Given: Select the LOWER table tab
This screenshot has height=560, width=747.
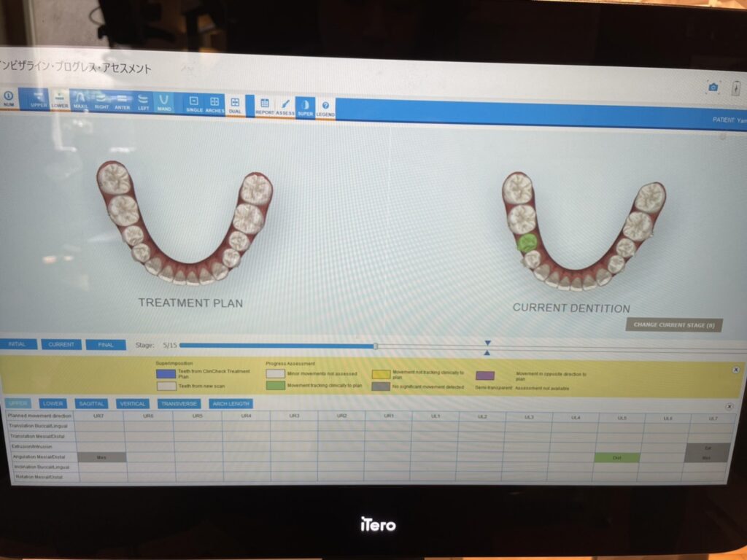Looking at the screenshot, I should click(53, 403).
